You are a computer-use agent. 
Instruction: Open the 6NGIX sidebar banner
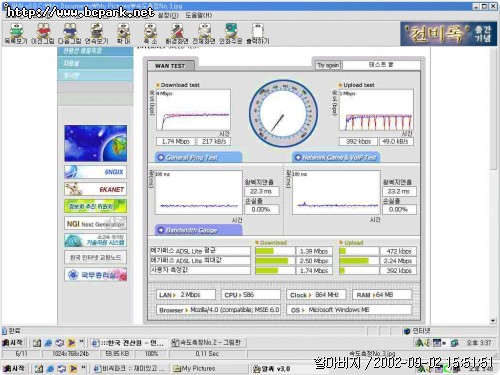point(96,172)
